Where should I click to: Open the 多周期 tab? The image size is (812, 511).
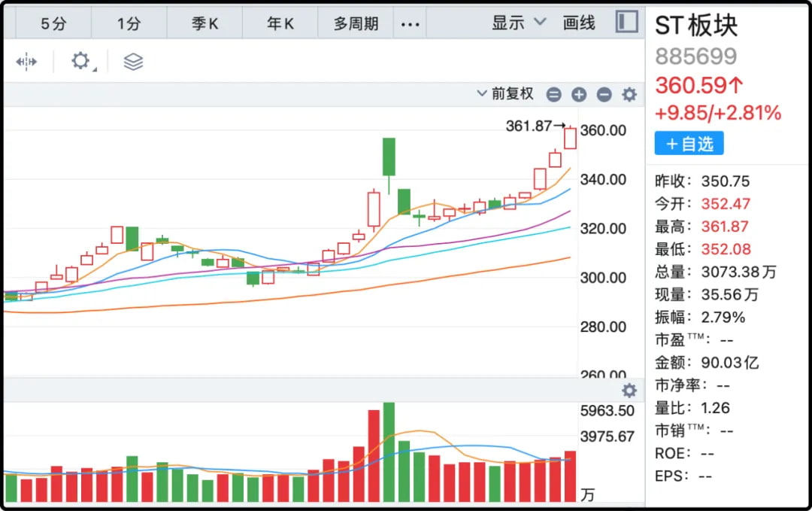[356, 23]
